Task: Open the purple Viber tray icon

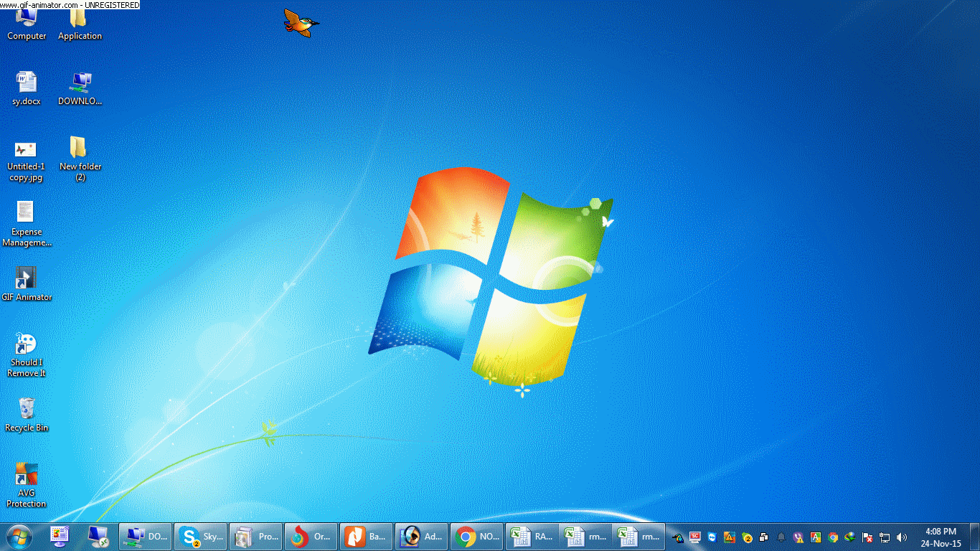Action: click(x=798, y=537)
